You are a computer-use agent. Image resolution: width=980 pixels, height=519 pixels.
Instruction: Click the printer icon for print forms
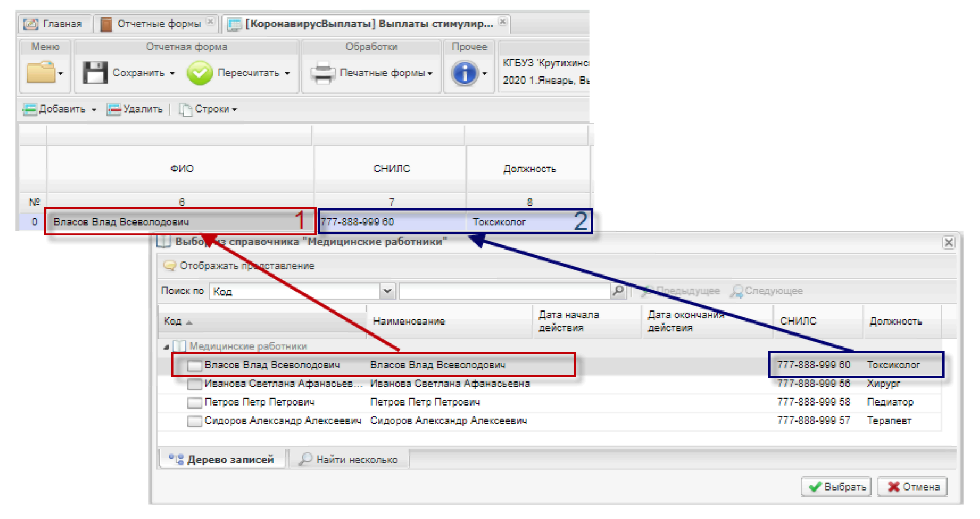click(x=323, y=73)
